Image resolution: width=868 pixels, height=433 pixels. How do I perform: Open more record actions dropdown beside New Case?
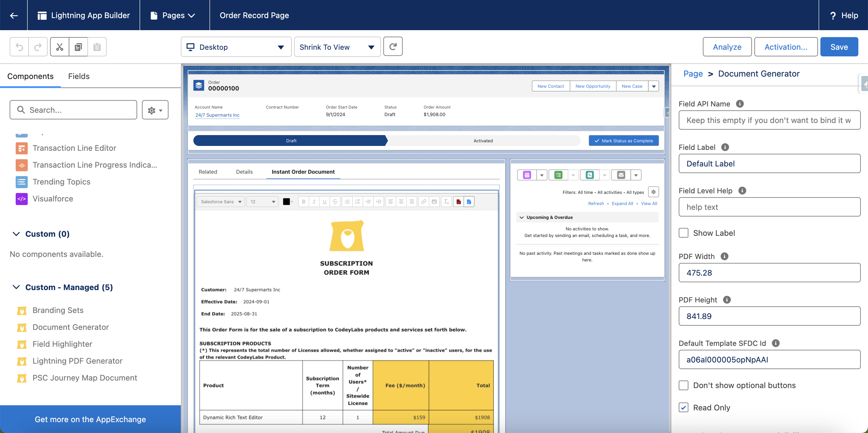654,86
